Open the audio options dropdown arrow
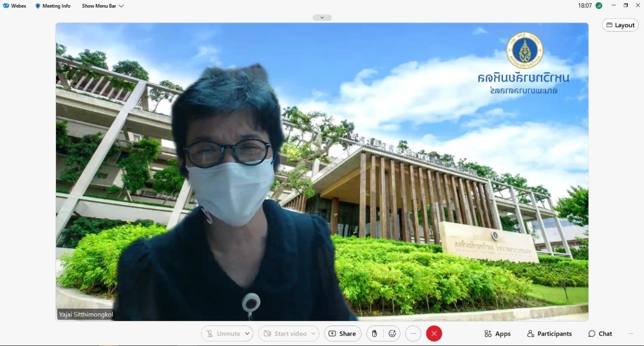The width and height of the screenshot is (644, 346). 247,334
